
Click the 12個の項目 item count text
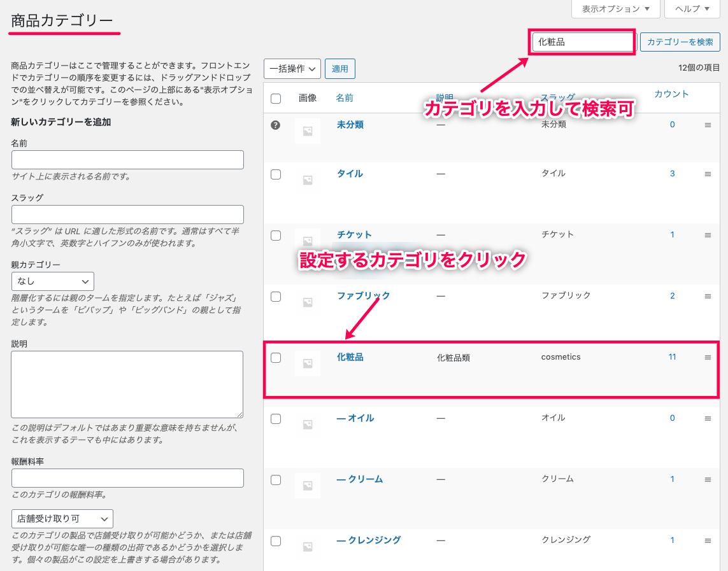699,67
